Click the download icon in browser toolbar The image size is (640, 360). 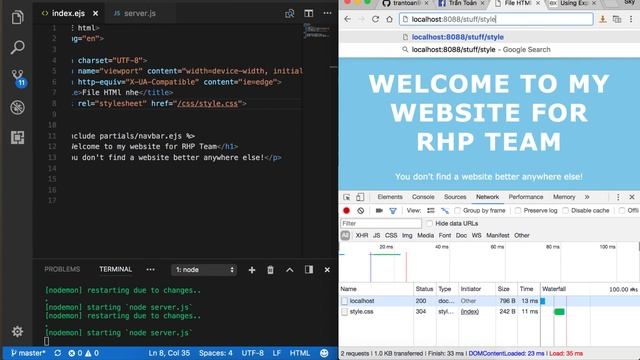click(602, 19)
